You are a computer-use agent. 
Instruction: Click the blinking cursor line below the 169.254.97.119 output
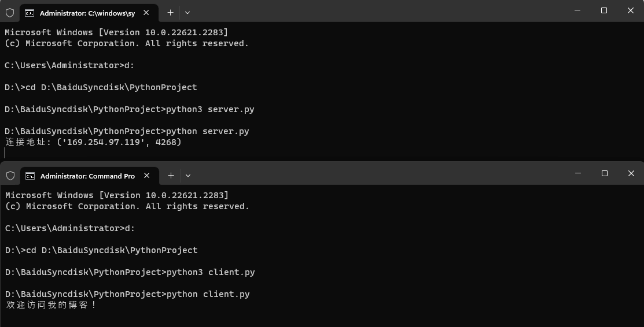pyautogui.click(x=5, y=153)
